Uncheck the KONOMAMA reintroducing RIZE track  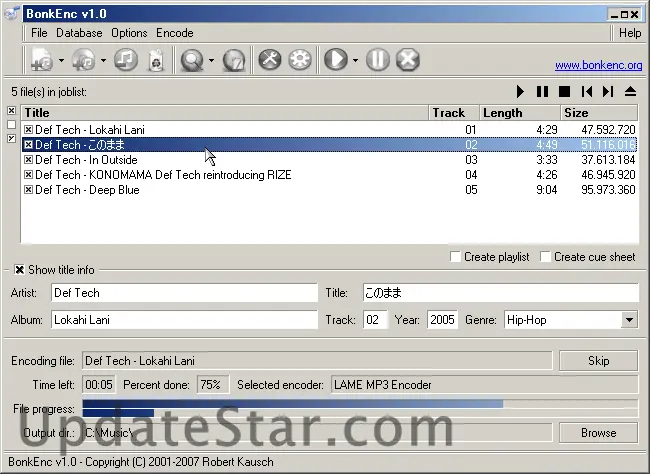28,175
